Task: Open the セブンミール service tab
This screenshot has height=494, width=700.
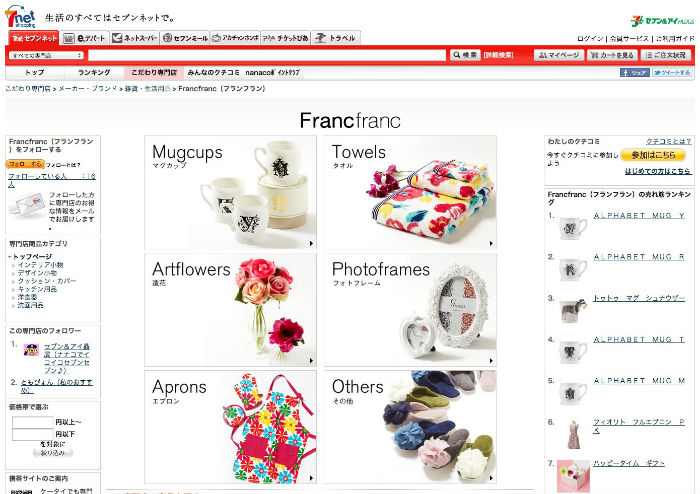Action: click(x=185, y=38)
